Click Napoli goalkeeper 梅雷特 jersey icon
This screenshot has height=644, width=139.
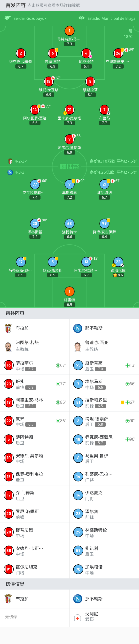click(69, 292)
